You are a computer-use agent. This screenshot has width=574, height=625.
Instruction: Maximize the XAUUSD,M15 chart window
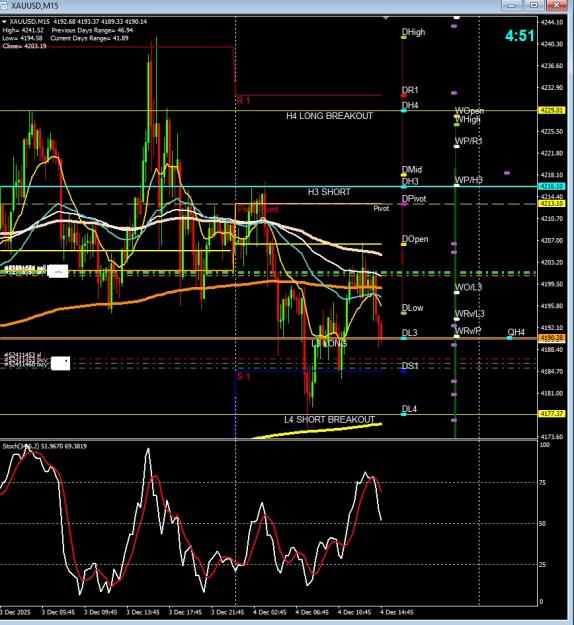pos(534,5)
